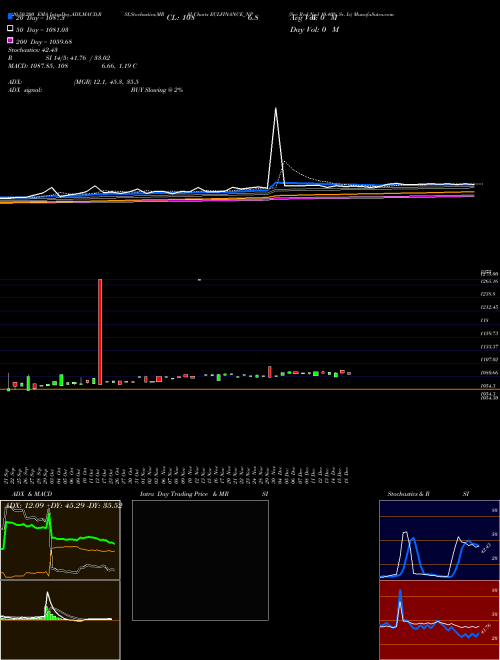Click the 'Stochastics: 42.43' readout
The width and height of the screenshot is (500, 660).
point(33,50)
